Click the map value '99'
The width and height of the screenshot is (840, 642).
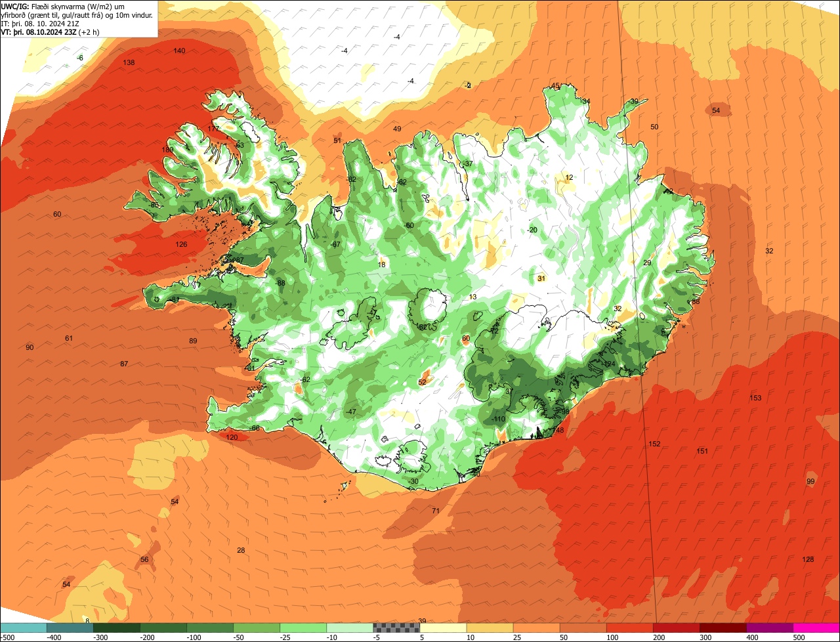pos(810,482)
